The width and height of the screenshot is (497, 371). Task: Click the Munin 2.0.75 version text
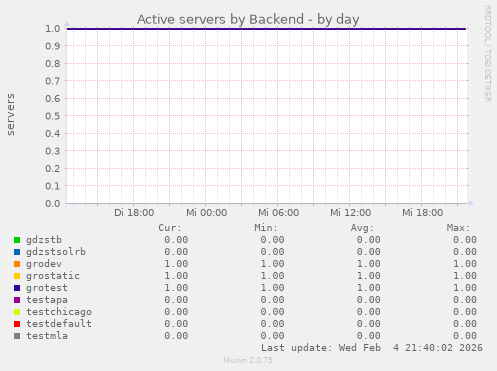[248, 360]
